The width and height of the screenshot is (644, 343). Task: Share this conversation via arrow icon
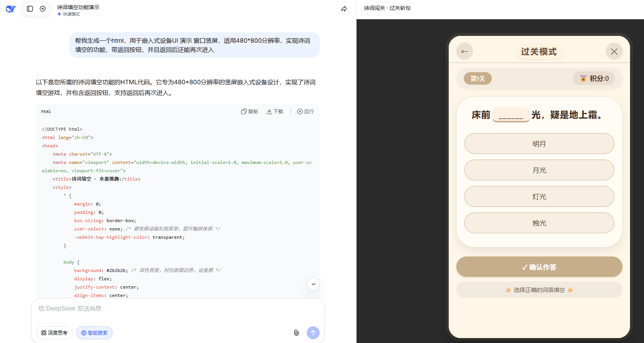pyautogui.click(x=344, y=9)
